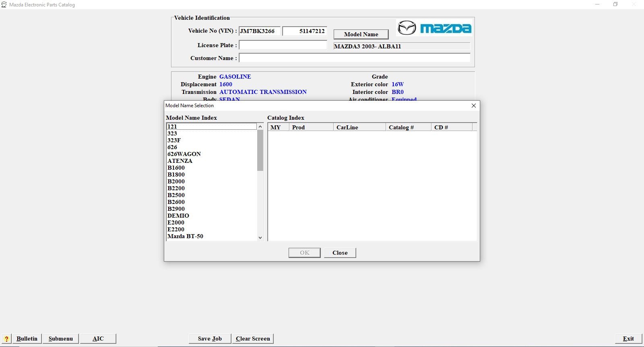
Task: Select model B1600 in the list
Action: click(211, 168)
